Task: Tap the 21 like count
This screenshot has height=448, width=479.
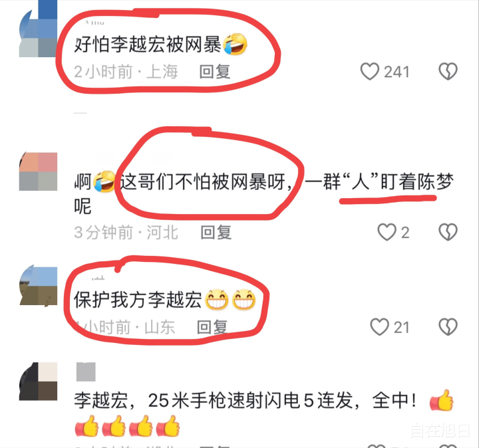Action: 401,328
